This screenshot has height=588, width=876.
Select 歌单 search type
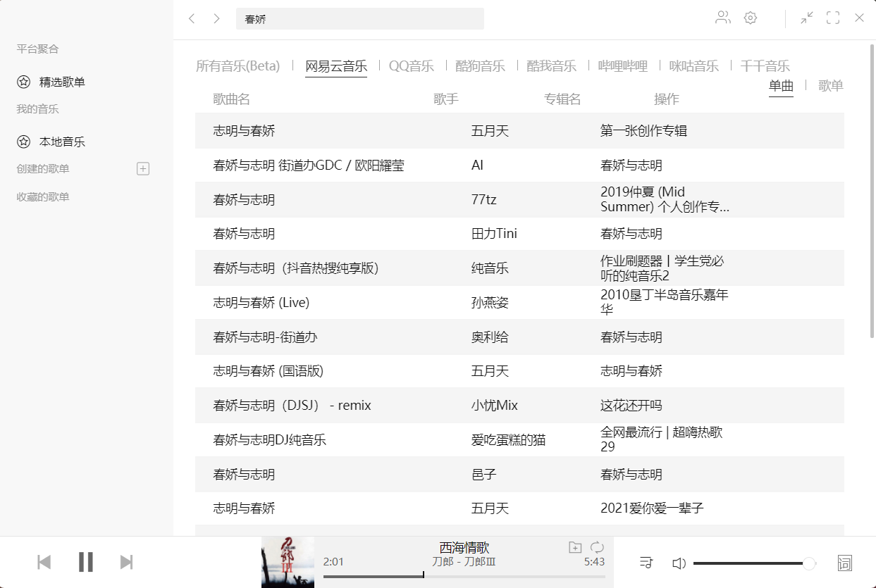(x=831, y=86)
